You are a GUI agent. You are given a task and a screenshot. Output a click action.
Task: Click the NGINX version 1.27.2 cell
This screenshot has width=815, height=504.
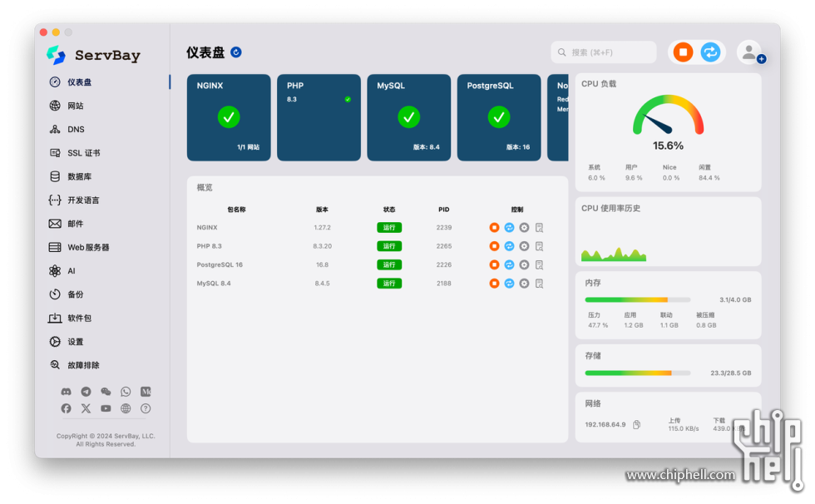tap(323, 228)
